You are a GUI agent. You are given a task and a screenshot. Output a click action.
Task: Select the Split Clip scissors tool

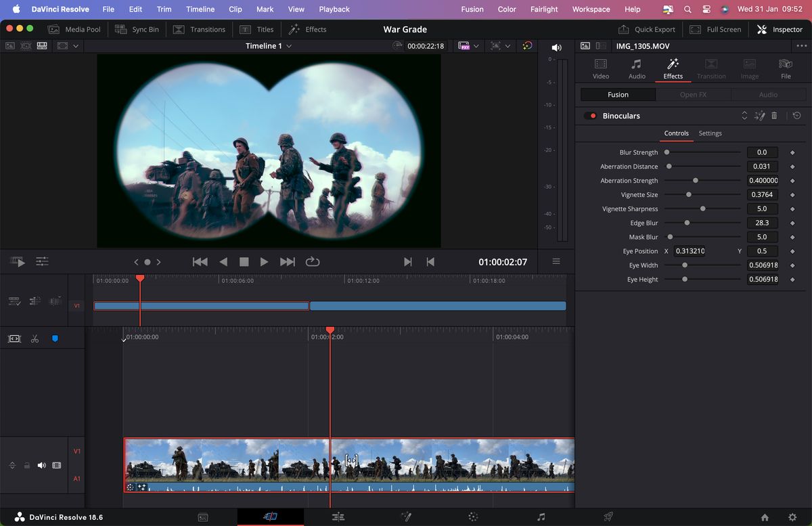point(35,338)
